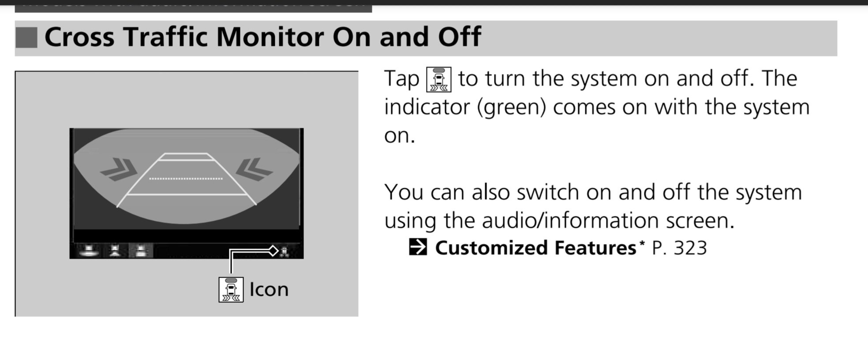The height and width of the screenshot is (341, 868).
Task: Click the "Icon" callout label
Action: [269, 289]
